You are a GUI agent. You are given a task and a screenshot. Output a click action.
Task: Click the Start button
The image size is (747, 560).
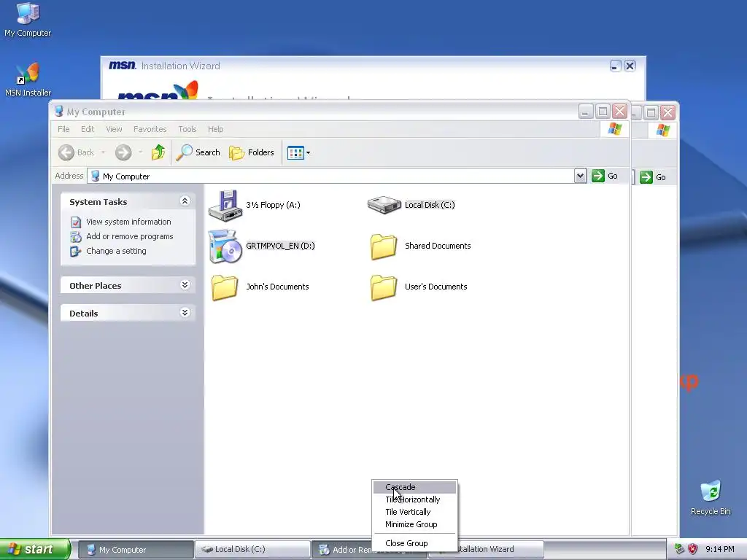(x=35, y=549)
